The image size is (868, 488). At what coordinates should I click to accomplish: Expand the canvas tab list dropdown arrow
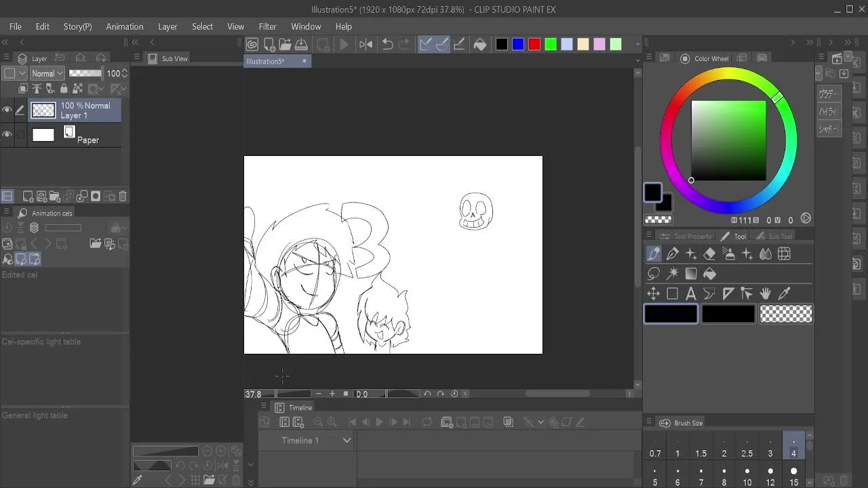(x=637, y=61)
